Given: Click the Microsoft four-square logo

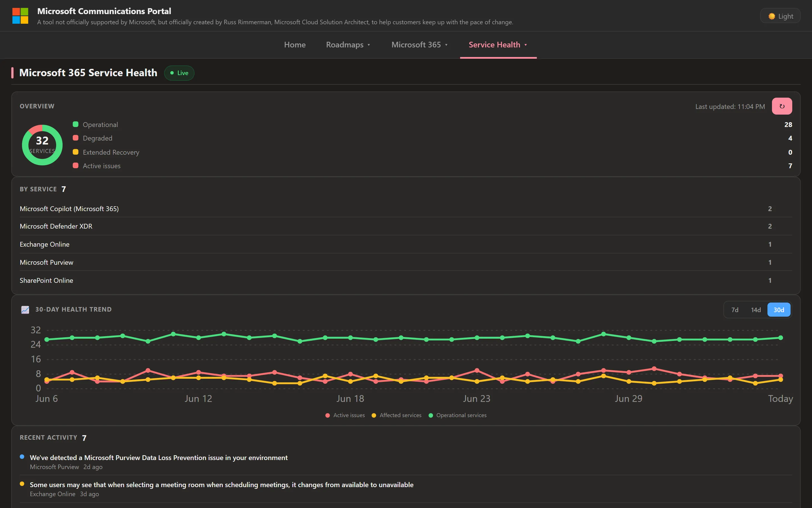Looking at the screenshot, I should [20, 16].
